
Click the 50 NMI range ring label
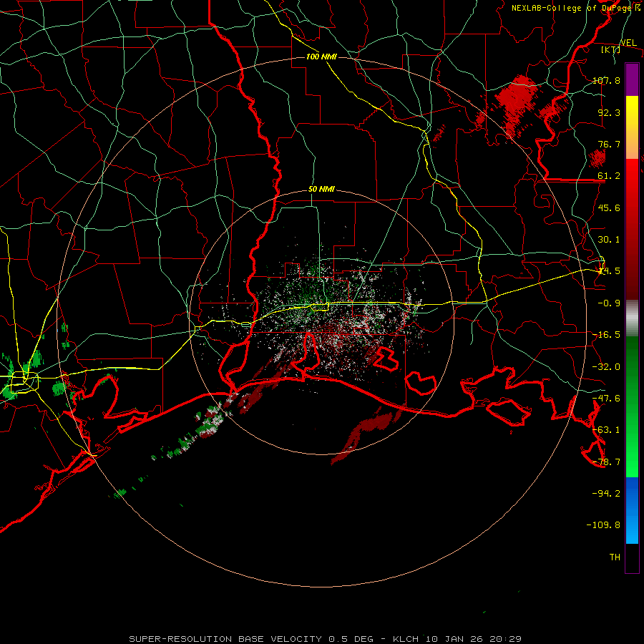321,190
